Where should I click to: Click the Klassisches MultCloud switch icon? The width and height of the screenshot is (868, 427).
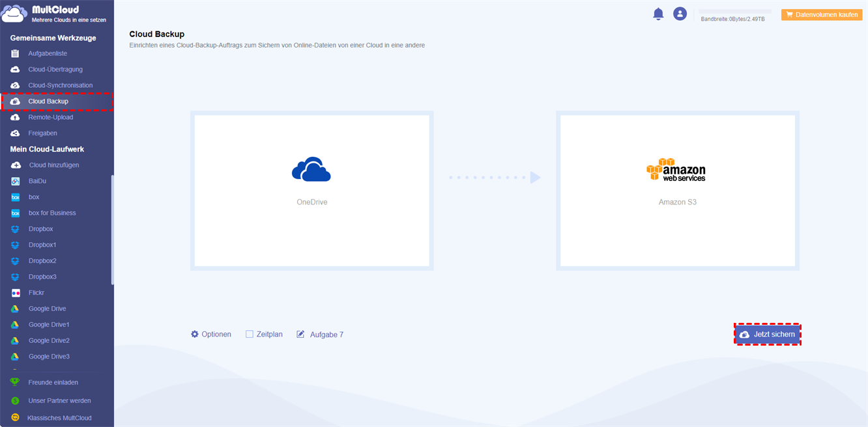coord(15,418)
